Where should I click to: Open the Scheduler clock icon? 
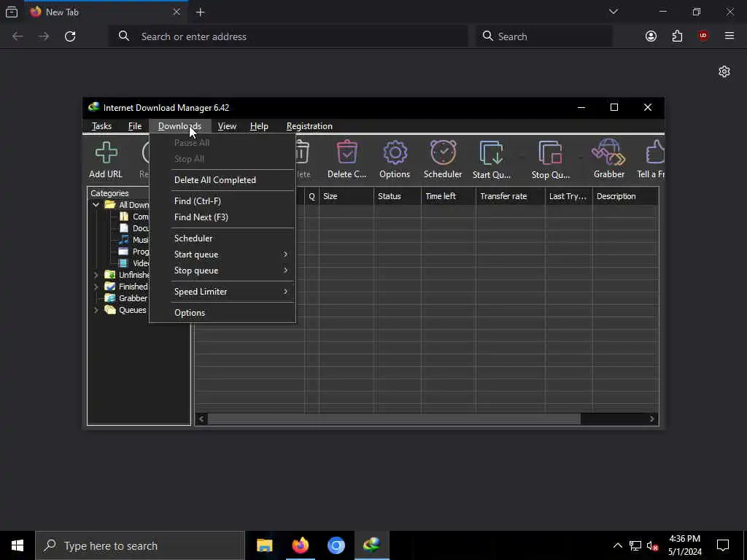click(x=443, y=152)
